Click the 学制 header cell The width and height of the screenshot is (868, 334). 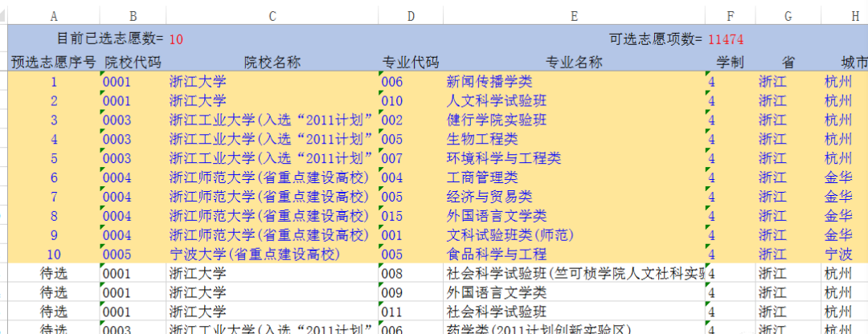tap(730, 62)
